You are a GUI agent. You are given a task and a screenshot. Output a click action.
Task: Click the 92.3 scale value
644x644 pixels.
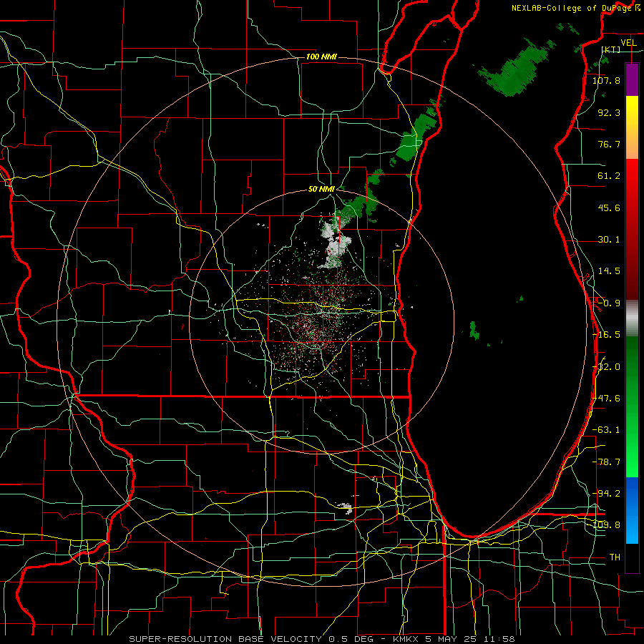[609, 112]
